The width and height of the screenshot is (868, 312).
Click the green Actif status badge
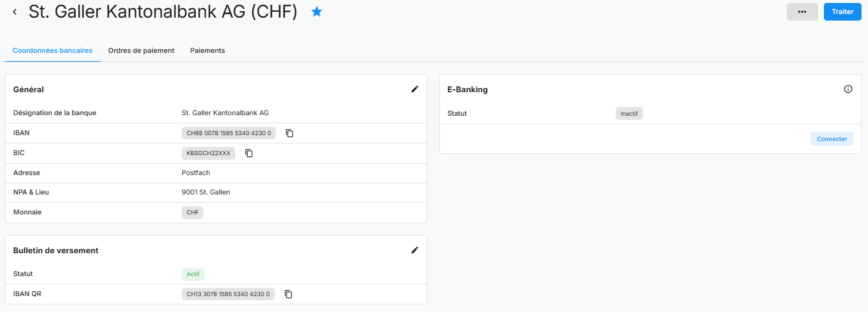pyautogui.click(x=193, y=274)
